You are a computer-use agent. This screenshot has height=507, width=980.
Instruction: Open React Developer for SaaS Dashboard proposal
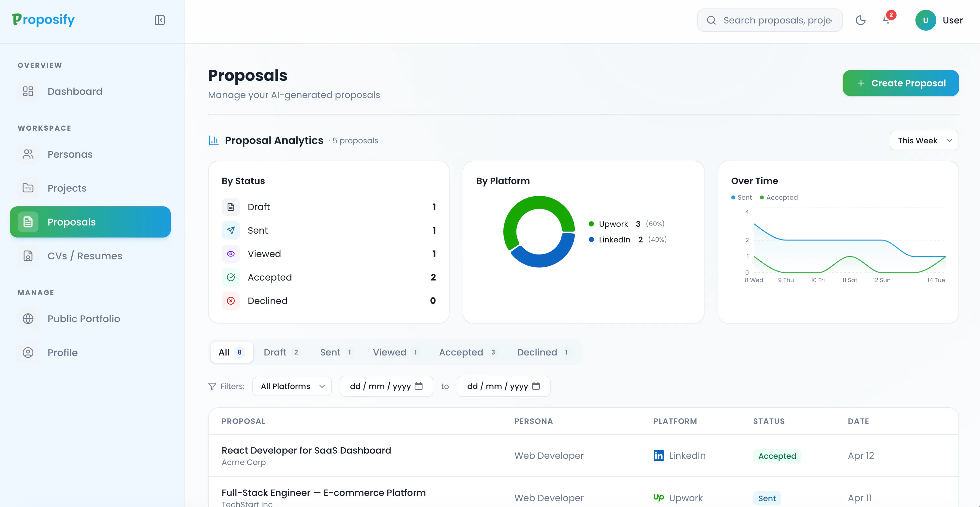[x=306, y=450]
